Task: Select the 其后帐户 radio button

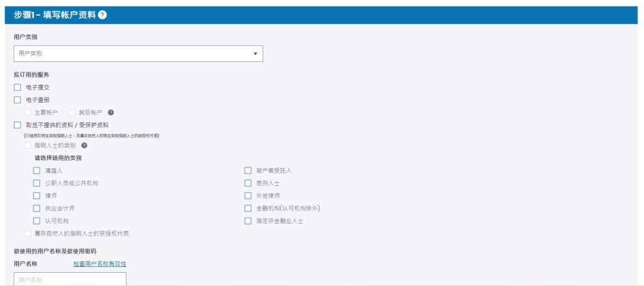Action: pos(72,112)
